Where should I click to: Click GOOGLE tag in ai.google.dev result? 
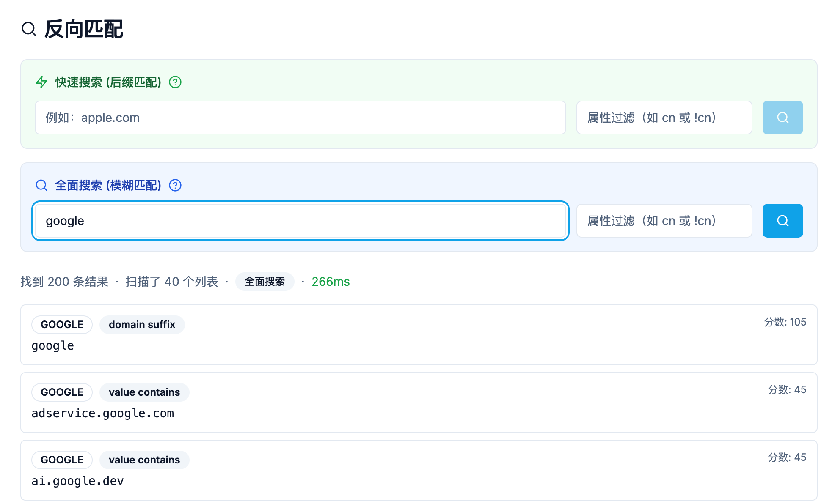coord(62,460)
